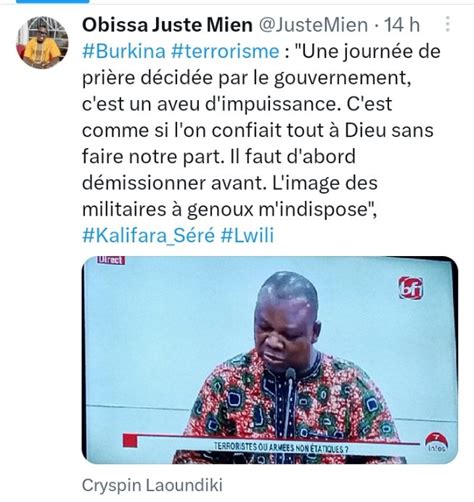The image size is (474, 502).
Task: Follow the #Kalifara_Séré hashtag link
Action: 149,235
